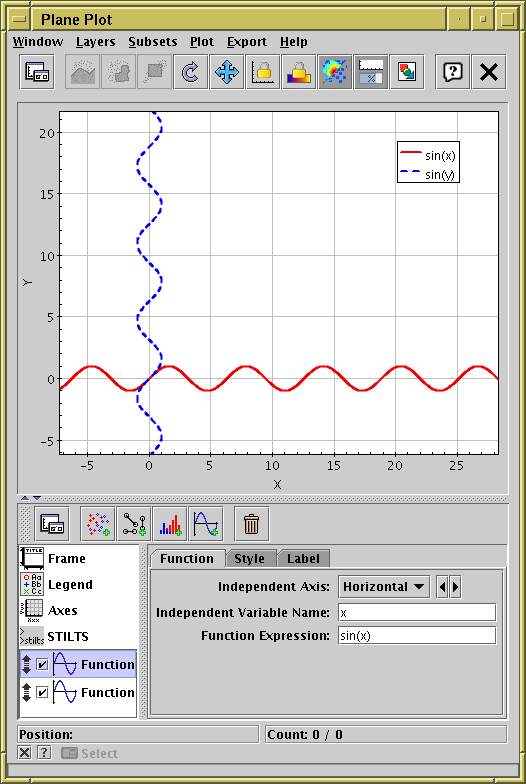Open the Subsets menu
Viewport: 526px width, 784px height.
(152, 42)
